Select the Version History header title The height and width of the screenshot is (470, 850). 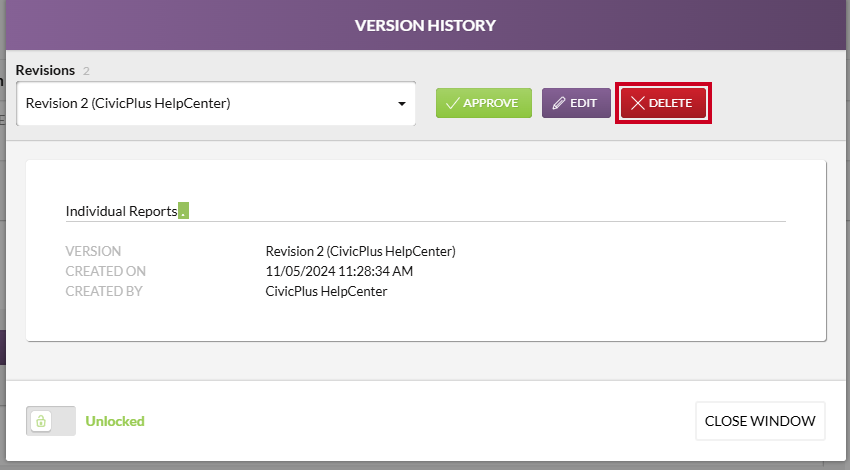click(x=425, y=25)
